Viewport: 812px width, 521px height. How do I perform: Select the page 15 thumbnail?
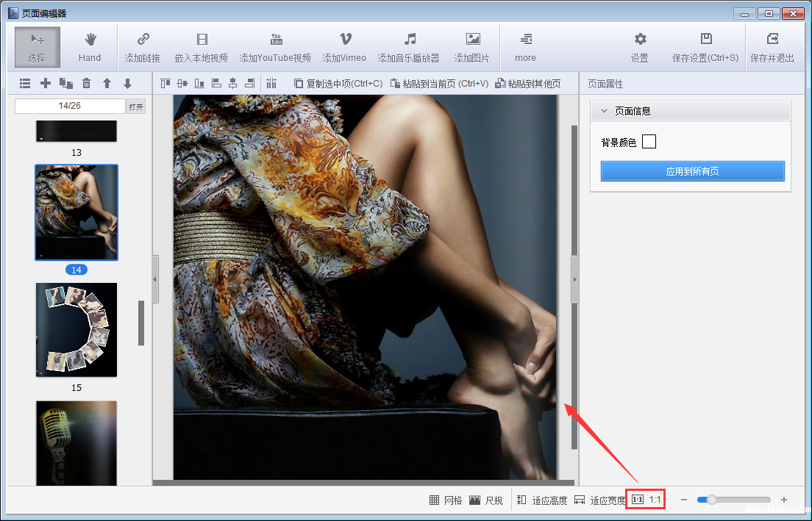[76, 329]
